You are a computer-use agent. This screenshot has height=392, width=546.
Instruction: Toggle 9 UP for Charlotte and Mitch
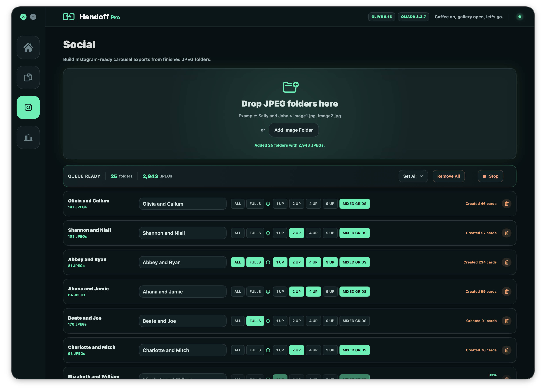click(330, 350)
